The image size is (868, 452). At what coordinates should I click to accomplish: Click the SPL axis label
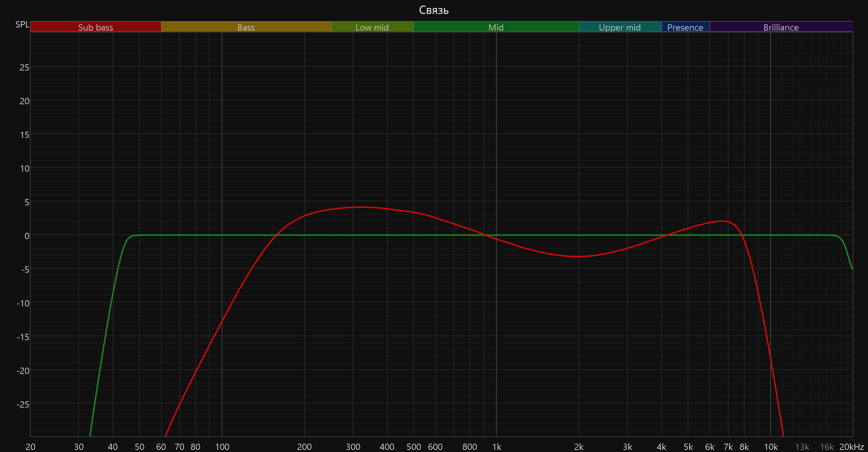point(22,25)
